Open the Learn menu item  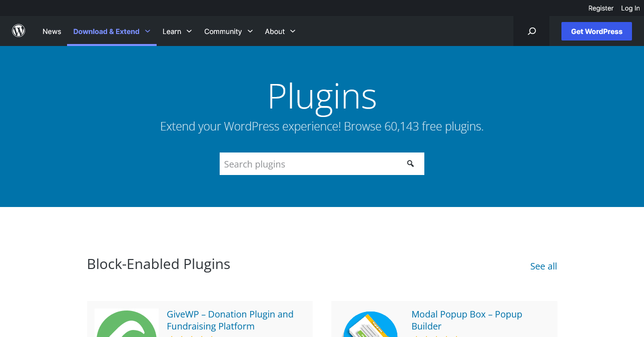pos(172,31)
